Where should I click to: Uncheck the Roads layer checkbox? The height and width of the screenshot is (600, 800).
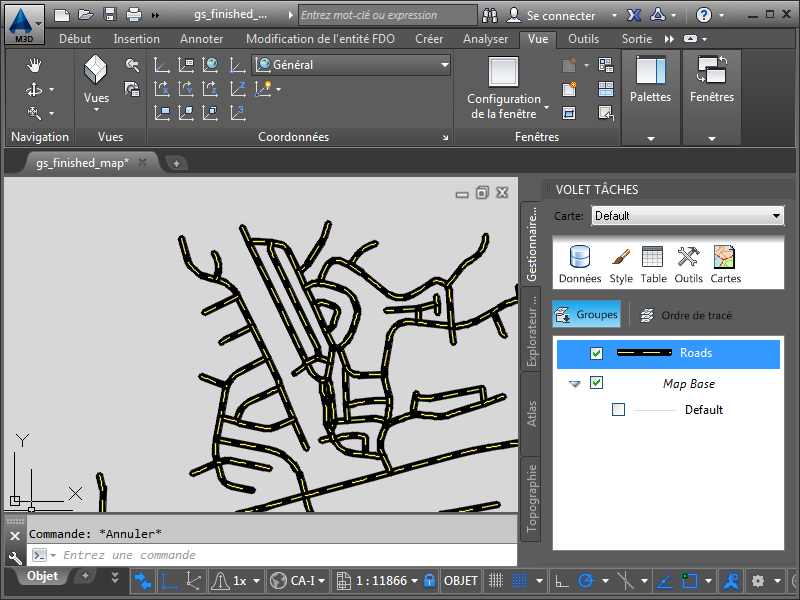[x=597, y=353]
